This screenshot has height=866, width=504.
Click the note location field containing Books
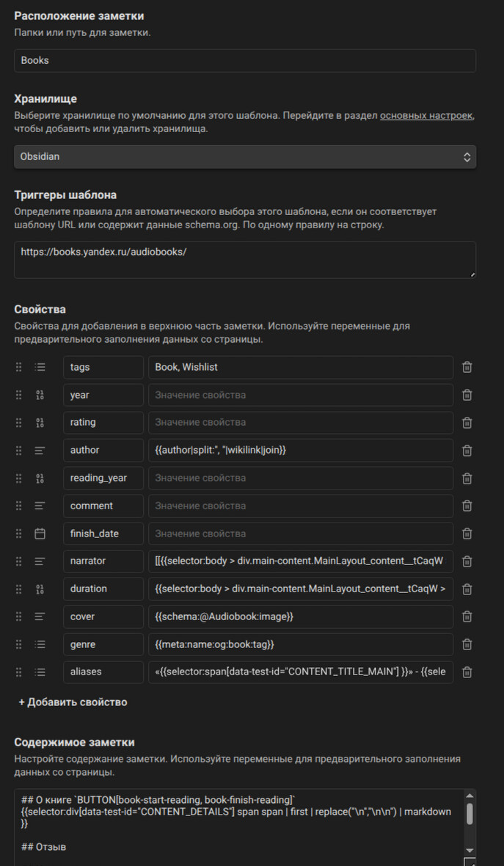[245, 60]
